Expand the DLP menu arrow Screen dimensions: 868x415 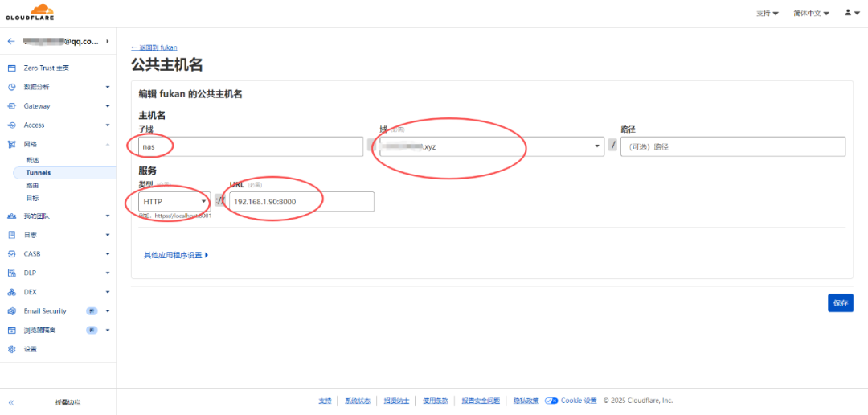[x=108, y=273]
